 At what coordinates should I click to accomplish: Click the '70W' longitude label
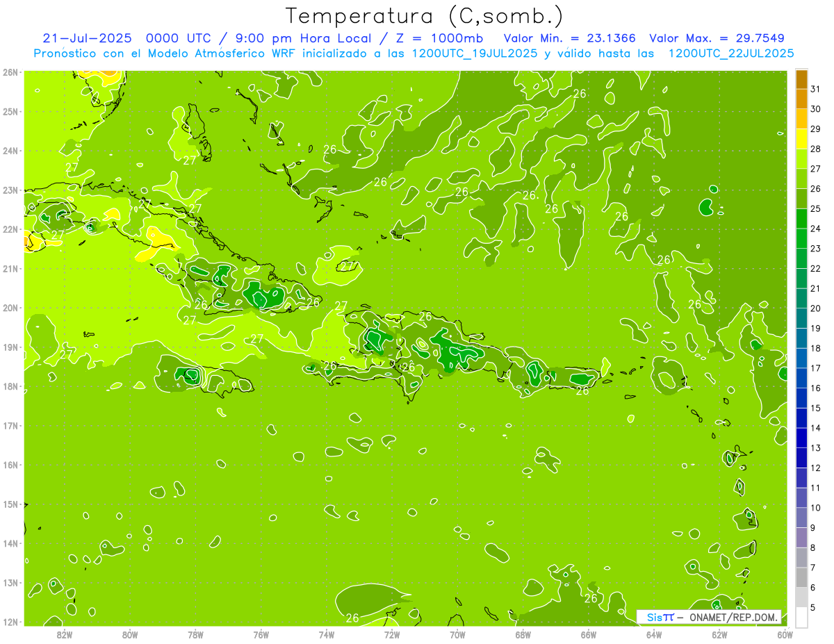[457, 634]
